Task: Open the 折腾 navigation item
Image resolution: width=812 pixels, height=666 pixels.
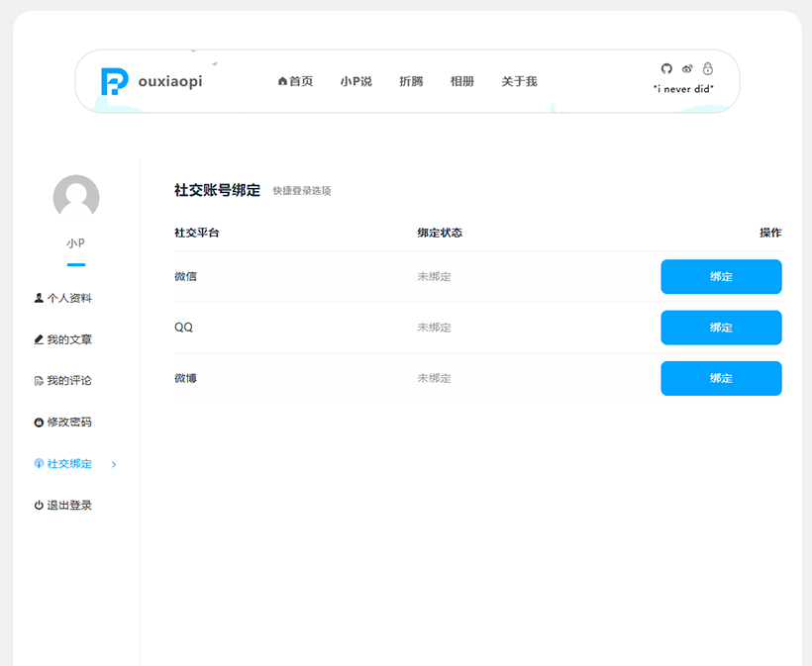Action: (x=411, y=81)
